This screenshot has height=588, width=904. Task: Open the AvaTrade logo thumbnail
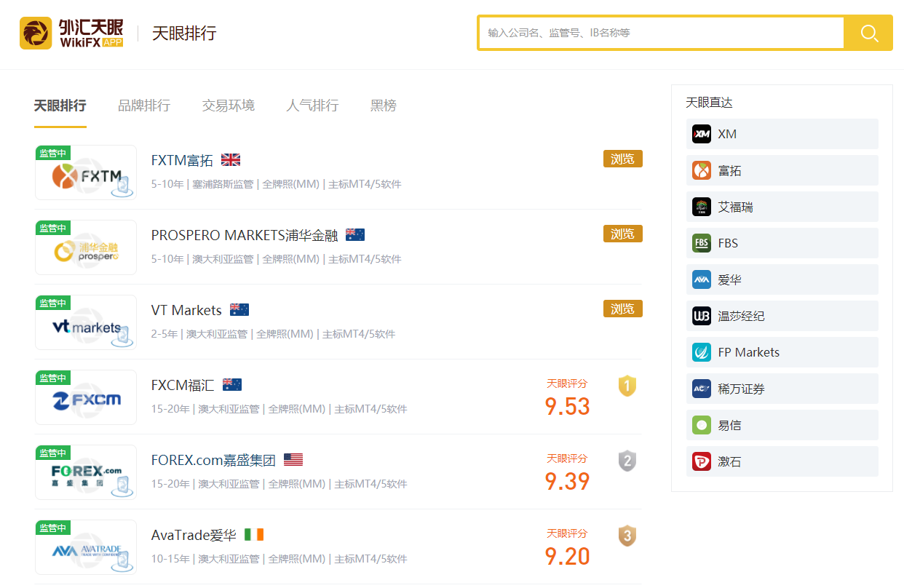(86, 547)
